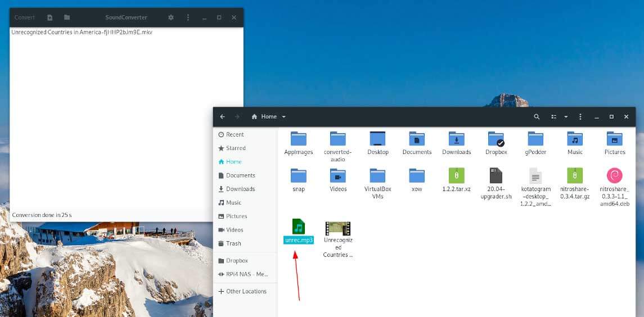Viewport: 644px width, 317px height.
Task: Select the nitroshare amd64.deb package
Action: tap(614, 187)
